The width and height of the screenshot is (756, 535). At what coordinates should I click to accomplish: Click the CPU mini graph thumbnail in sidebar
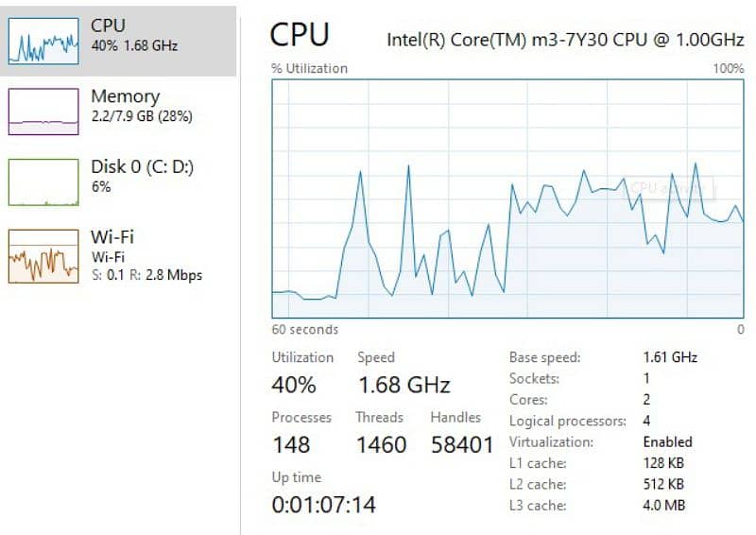click(x=43, y=41)
